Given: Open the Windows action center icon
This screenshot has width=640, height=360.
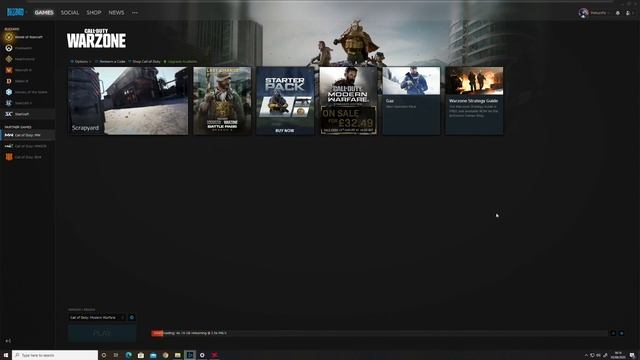Looking at the screenshot, I should coord(632,355).
